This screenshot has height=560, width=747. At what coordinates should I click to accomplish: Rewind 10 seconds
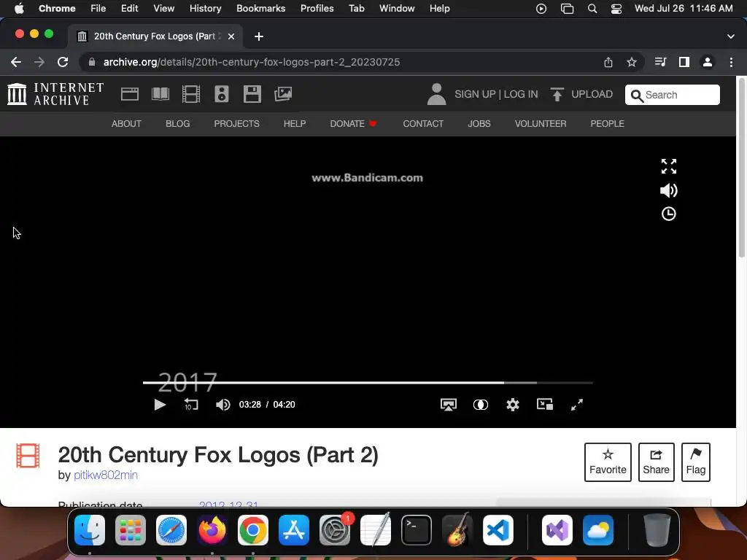tap(191, 405)
